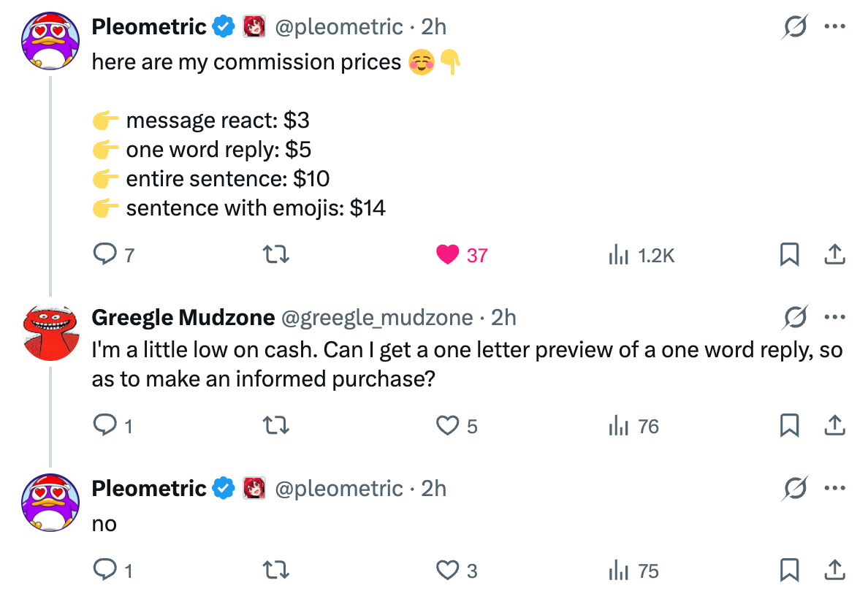View analytics for the 1.2K views tweet
The height and width of the screenshot is (602, 868).
pyautogui.click(x=619, y=255)
